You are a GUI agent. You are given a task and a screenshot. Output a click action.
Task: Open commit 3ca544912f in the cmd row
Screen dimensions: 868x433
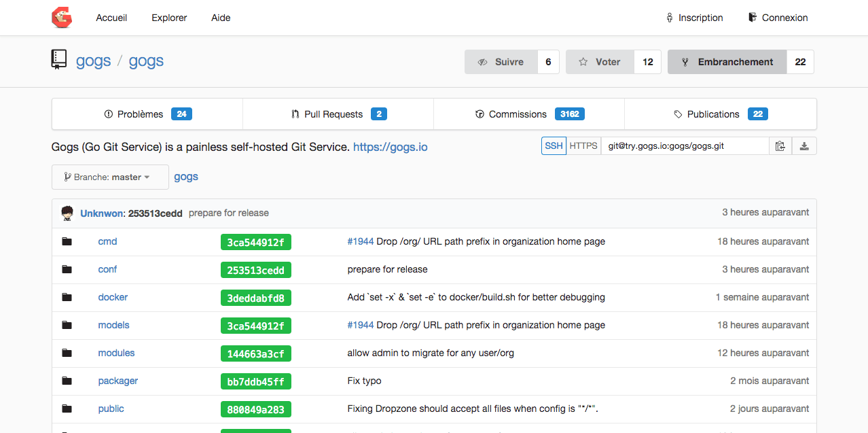click(x=256, y=242)
